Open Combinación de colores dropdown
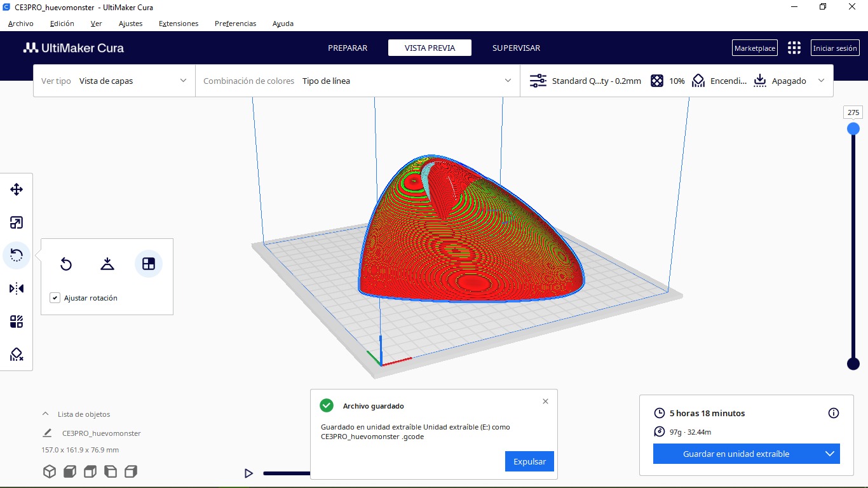The image size is (868, 488). pos(358,81)
